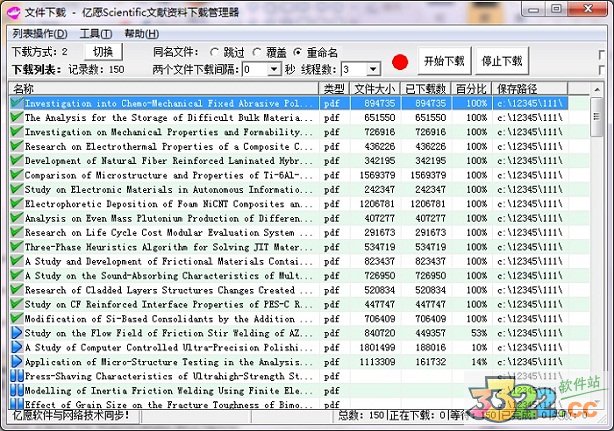The height and width of the screenshot is (431, 614).
Task: Click the blue downloading arrow icon for Friction Stir Welding row
Action: click(x=17, y=333)
